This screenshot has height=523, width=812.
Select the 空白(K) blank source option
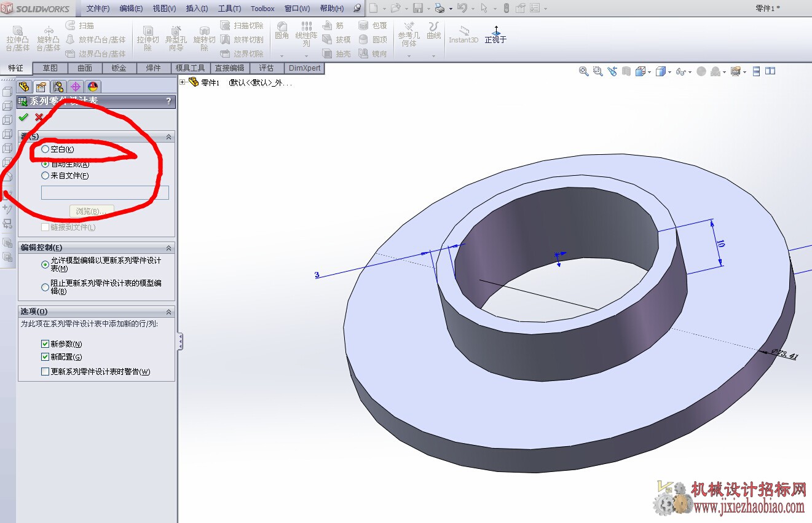coord(58,149)
